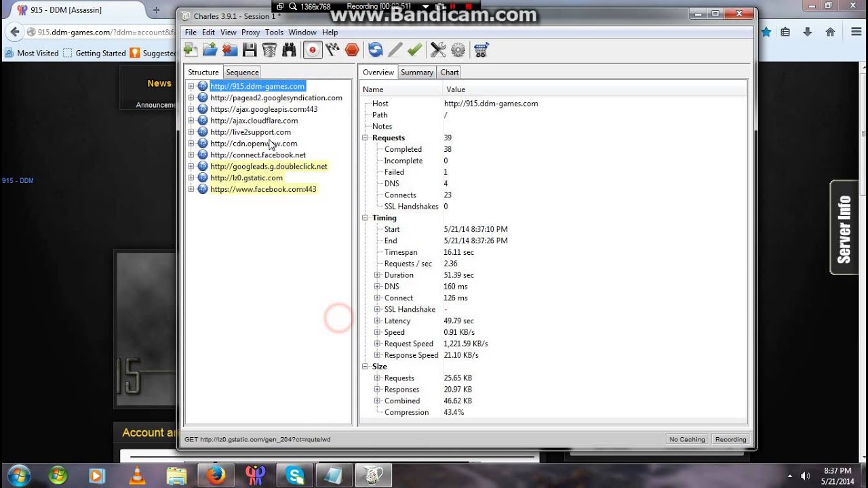The image size is (868, 488).
Task: Click the Windows Start button
Action: [x=18, y=475]
